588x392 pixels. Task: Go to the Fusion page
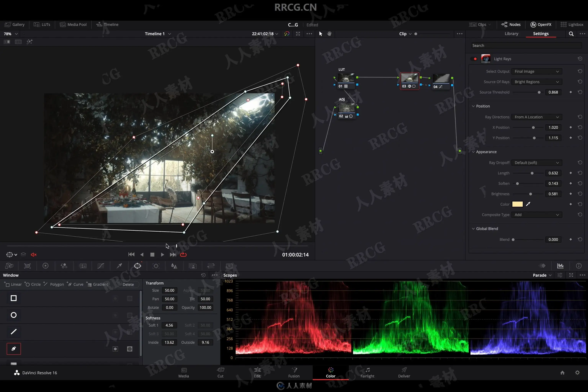pos(294,372)
